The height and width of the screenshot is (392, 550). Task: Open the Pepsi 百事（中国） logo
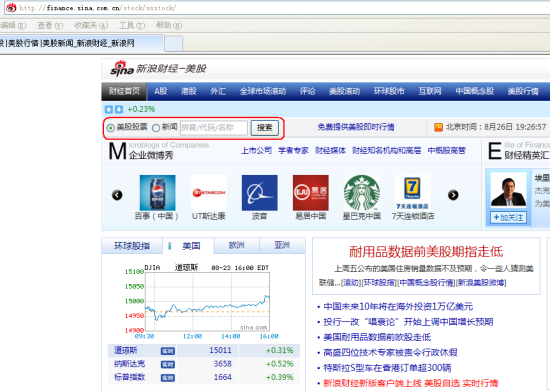point(157,193)
